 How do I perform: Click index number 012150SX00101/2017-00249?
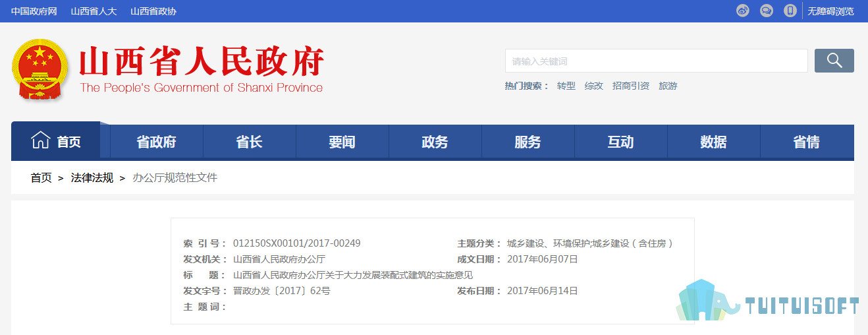click(297, 243)
